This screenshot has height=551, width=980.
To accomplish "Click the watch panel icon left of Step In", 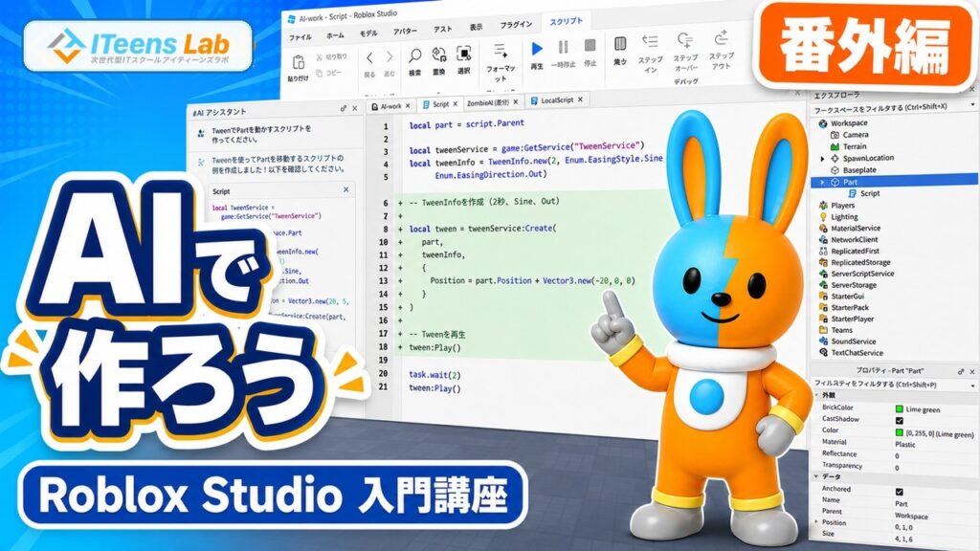I will coord(620,44).
